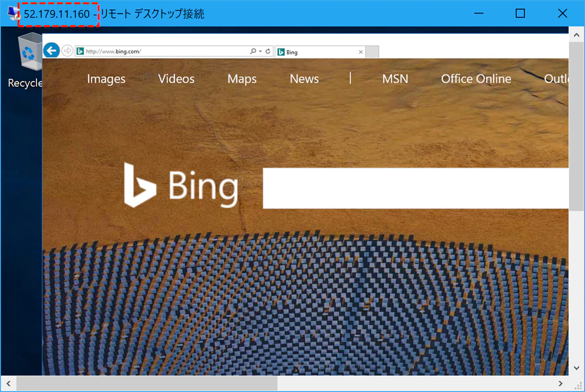The width and height of the screenshot is (585, 392).
Task: Open the Office Online link
Action: tap(476, 79)
